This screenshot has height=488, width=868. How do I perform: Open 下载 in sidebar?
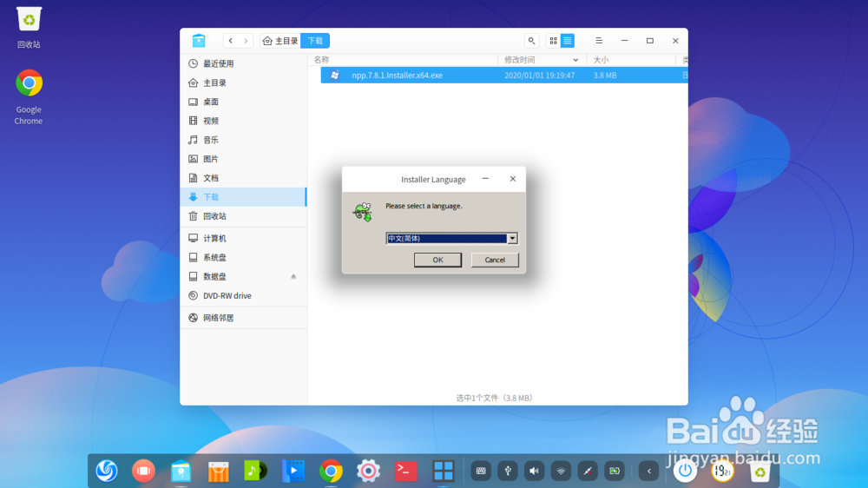point(244,196)
